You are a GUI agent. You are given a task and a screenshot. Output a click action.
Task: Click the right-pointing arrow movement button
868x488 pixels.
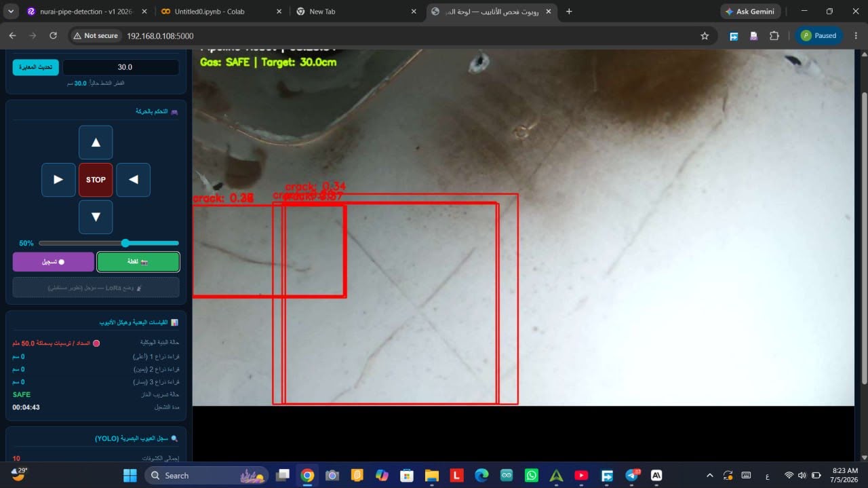point(58,180)
